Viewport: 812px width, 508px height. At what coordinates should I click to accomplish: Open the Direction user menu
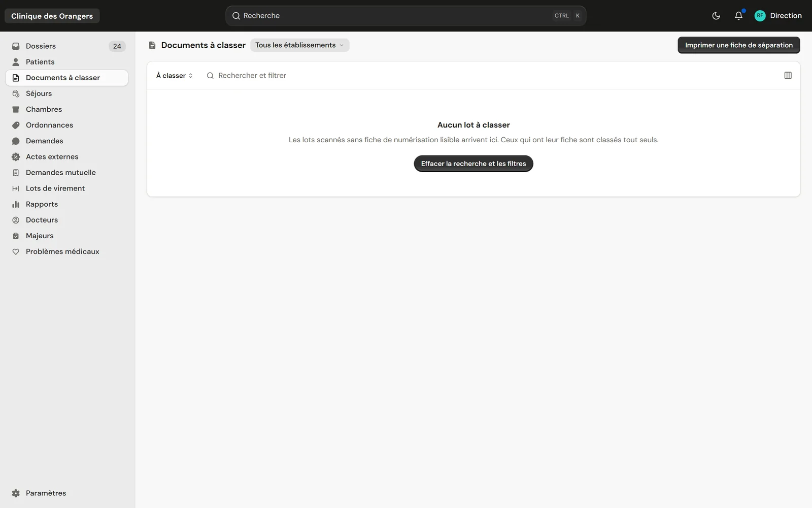point(778,16)
